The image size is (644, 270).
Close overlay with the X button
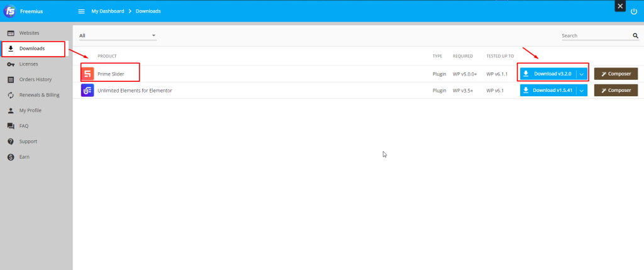tap(620, 6)
